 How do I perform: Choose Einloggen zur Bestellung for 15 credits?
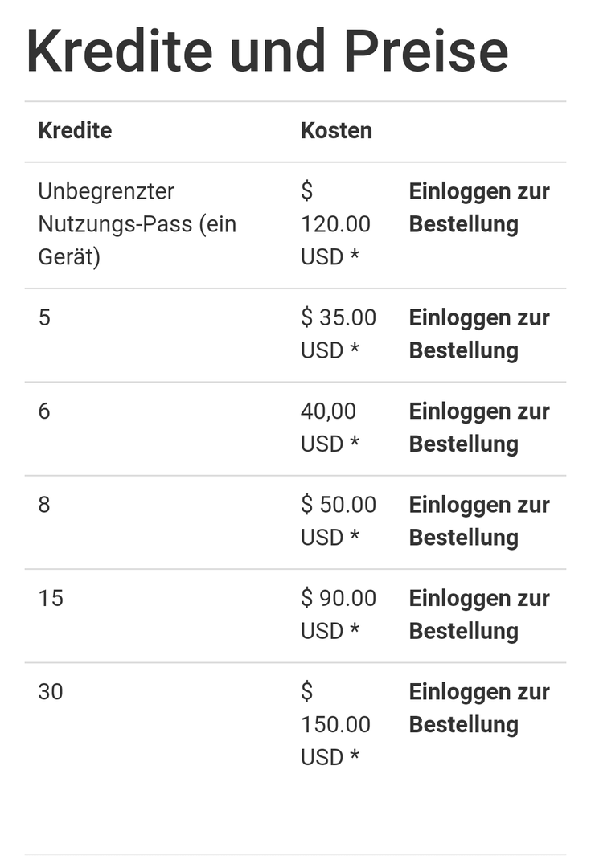pos(479,615)
